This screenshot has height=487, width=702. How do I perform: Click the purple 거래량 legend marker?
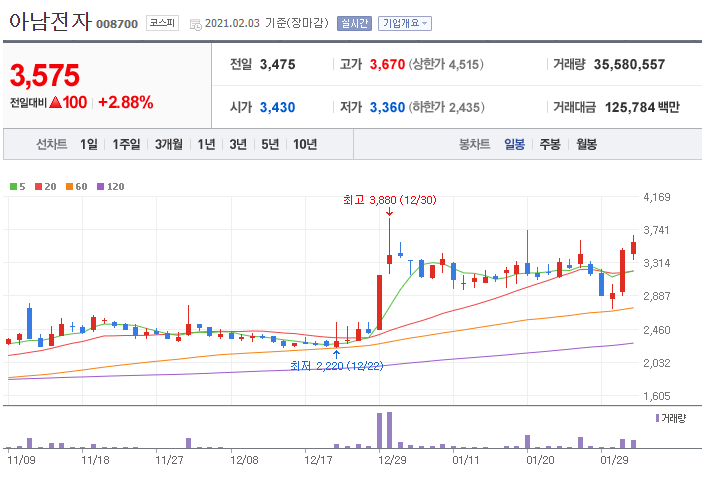pyautogui.click(x=657, y=418)
